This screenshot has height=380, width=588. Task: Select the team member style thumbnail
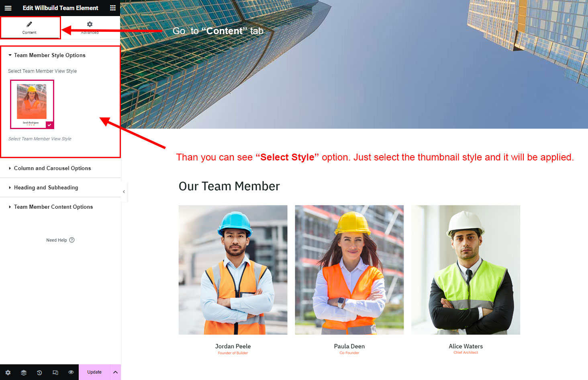(x=32, y=104)
